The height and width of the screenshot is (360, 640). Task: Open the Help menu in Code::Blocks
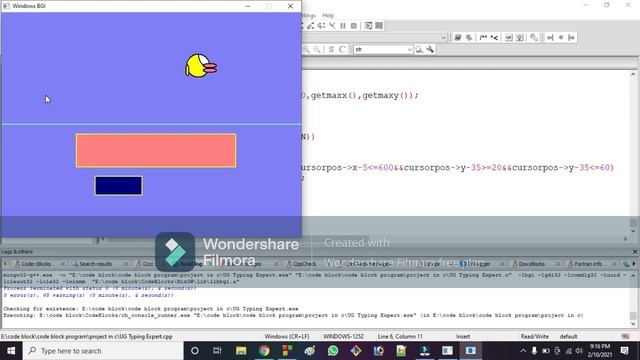[x=328, y=15]
